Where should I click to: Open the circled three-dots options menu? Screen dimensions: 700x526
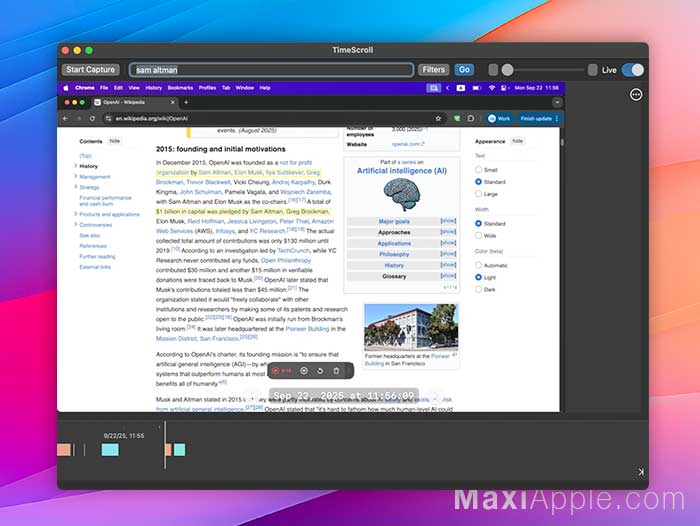pyautogui.click(x=636, y=95)
